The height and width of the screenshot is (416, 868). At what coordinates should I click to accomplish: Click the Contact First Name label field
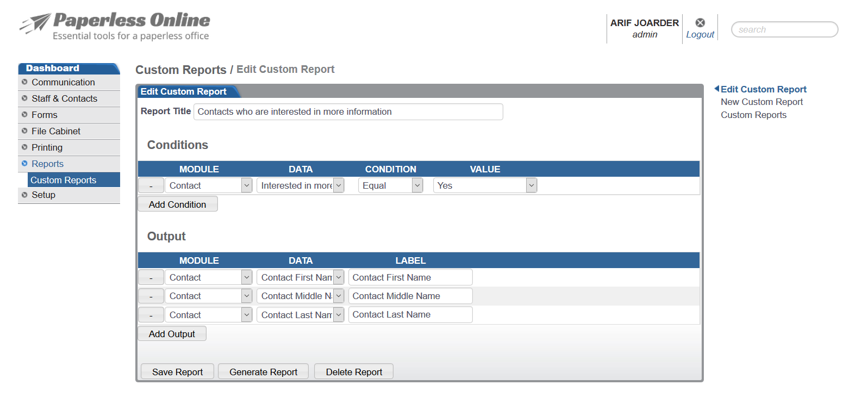(410, 277)
